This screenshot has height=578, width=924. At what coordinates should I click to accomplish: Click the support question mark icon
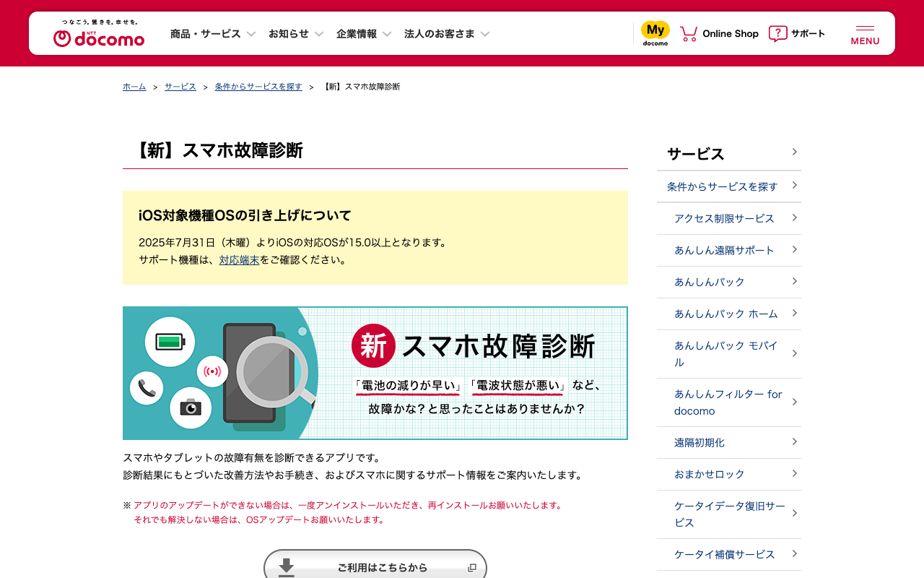[x=777, y=34]
